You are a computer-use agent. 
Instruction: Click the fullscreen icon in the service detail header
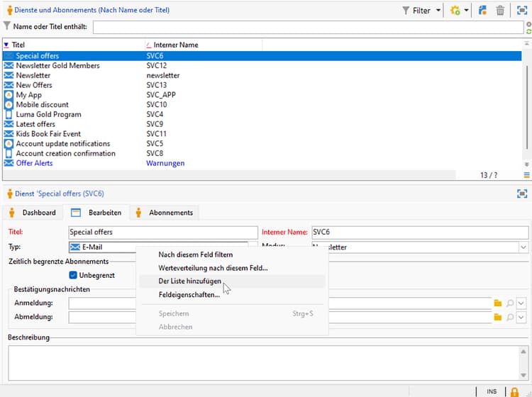pyautogui.click(x=522, y=194)
